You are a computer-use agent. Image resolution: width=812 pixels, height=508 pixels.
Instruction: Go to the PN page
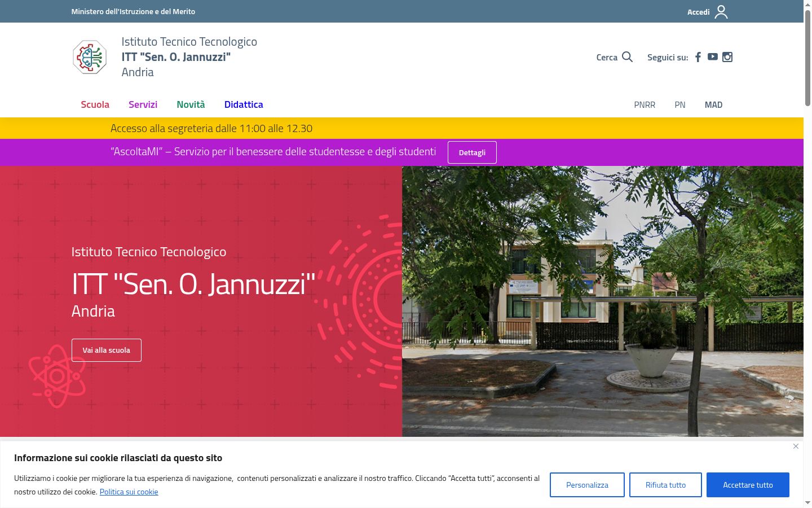[680, 105]
